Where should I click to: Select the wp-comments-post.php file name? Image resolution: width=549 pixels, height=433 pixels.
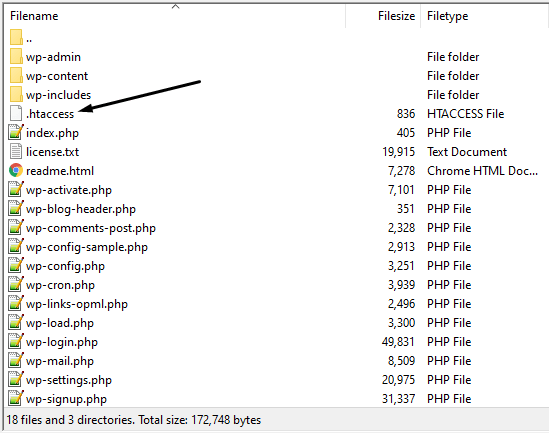click(91, 228)
